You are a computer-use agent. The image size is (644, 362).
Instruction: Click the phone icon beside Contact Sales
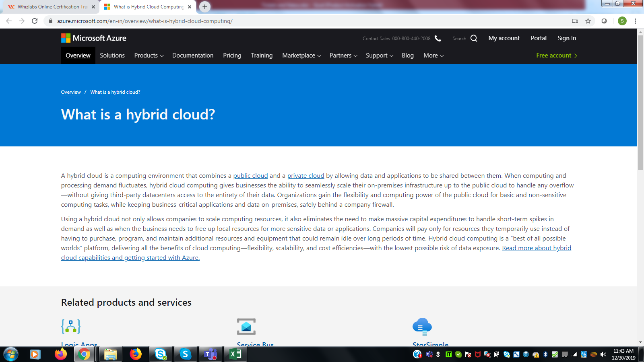(x=438, y=38)
